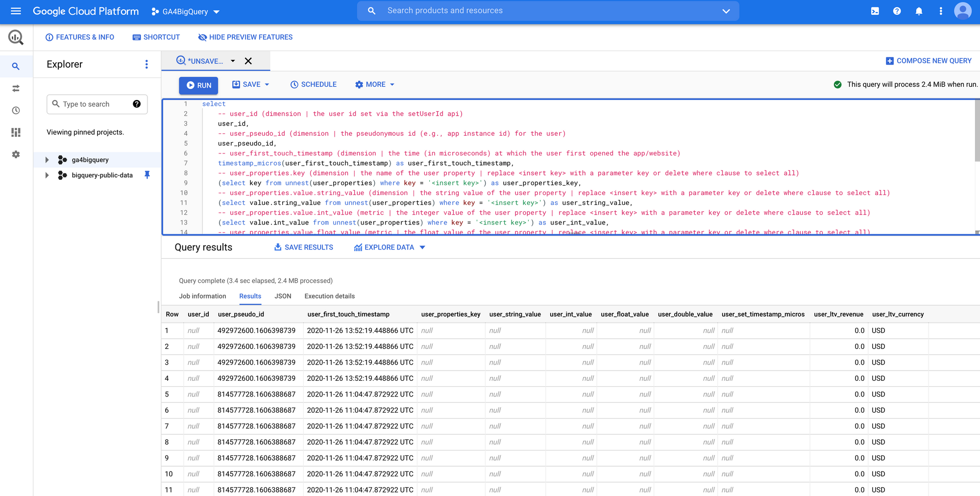Open the notifications bell

point(919,11)
